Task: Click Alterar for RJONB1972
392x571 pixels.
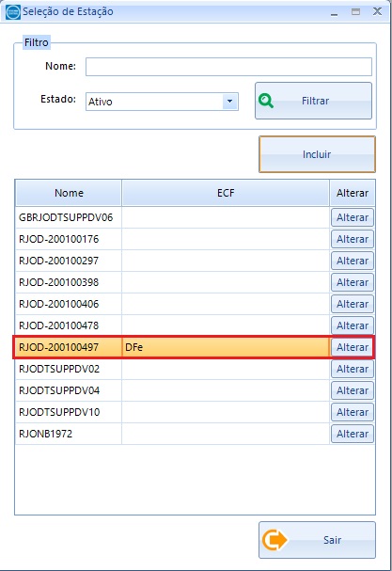Action: [353, 434]
